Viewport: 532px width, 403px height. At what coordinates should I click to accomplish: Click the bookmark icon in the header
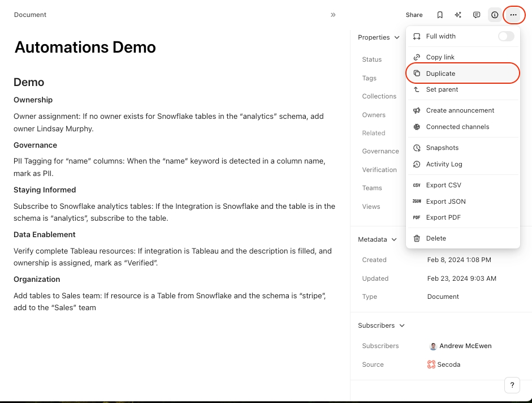[440, 15]
